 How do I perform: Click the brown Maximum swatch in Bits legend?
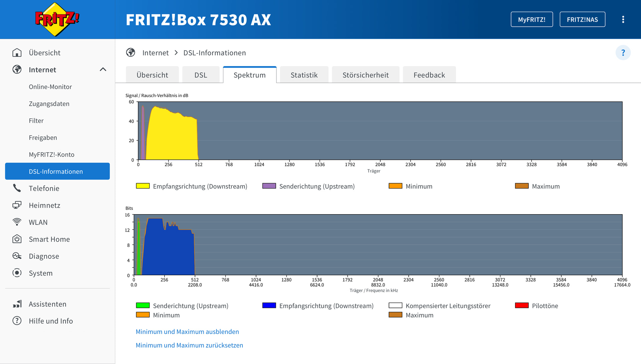tap(395, 315)
